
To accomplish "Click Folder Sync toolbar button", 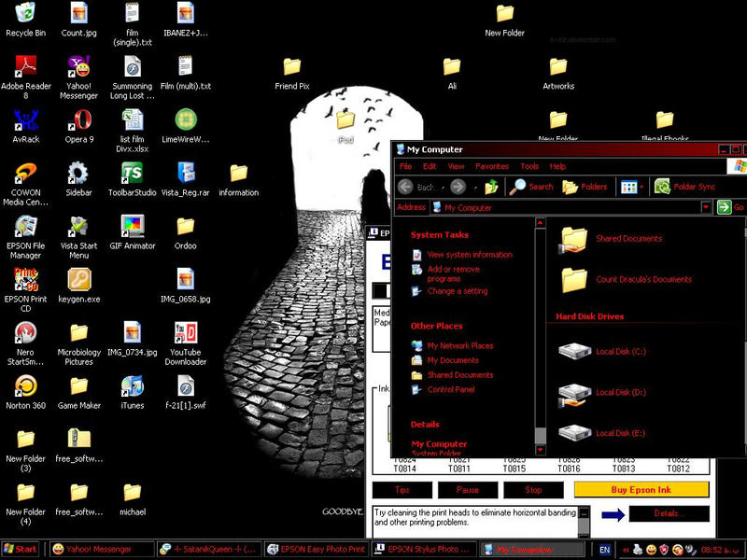I will point(684,187).
